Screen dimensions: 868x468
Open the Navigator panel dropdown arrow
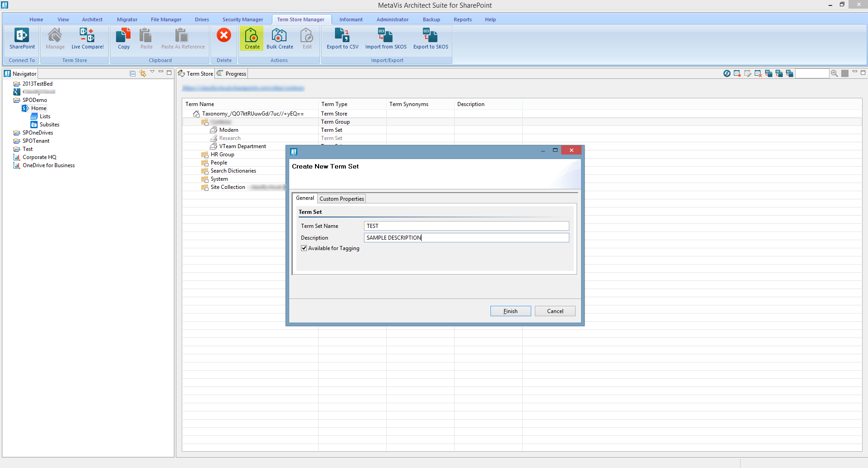tap(152, 72)
